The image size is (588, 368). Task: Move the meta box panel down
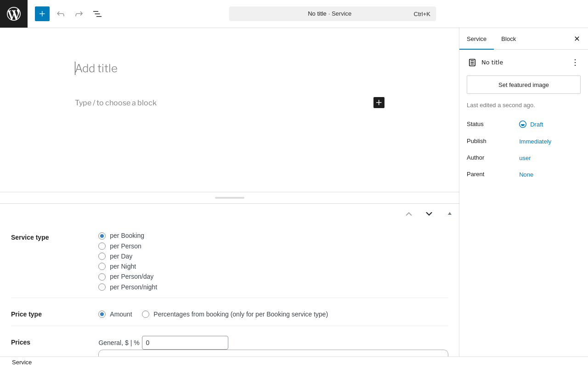(429, 214)
